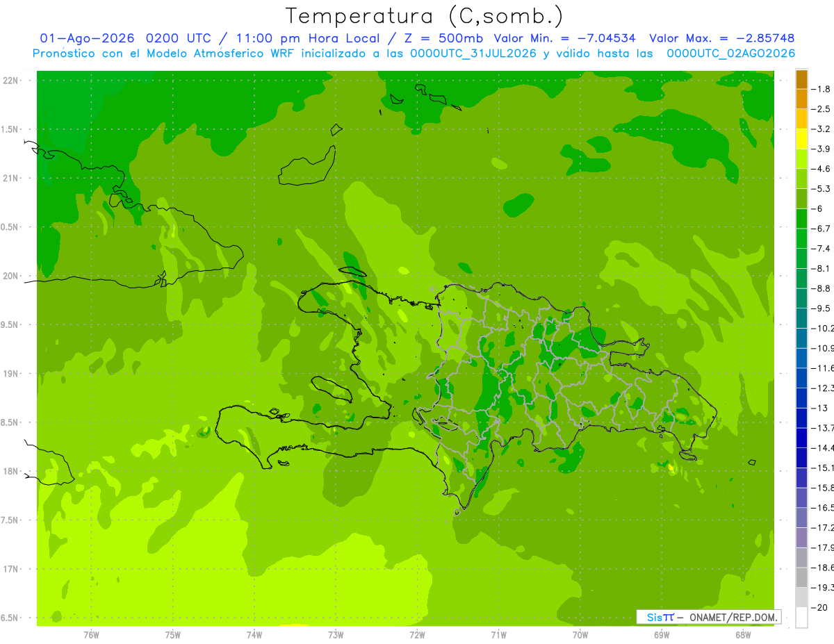Image resolution: width=834 pixels, height=644 pixels.
Task: Select the yellow swatch between -3.2 and -3.9
Action: pos(801,139)
